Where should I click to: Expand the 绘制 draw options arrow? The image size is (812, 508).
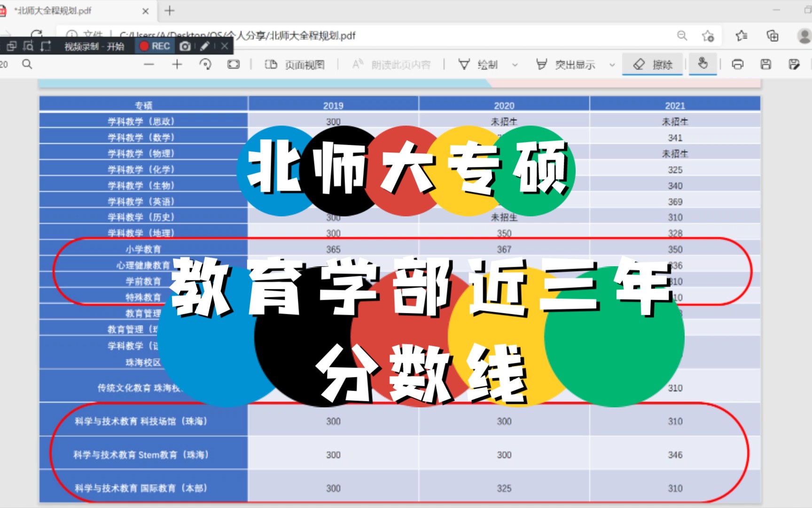[x=515, y=65]
